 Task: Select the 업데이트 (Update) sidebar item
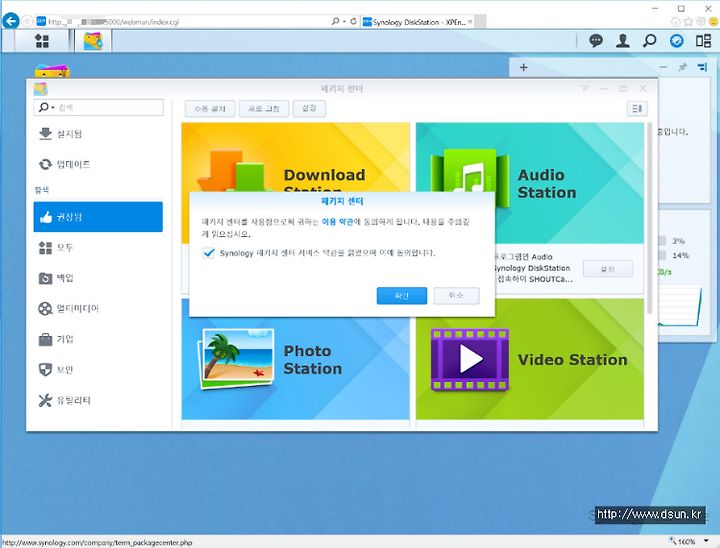[98, 164]
